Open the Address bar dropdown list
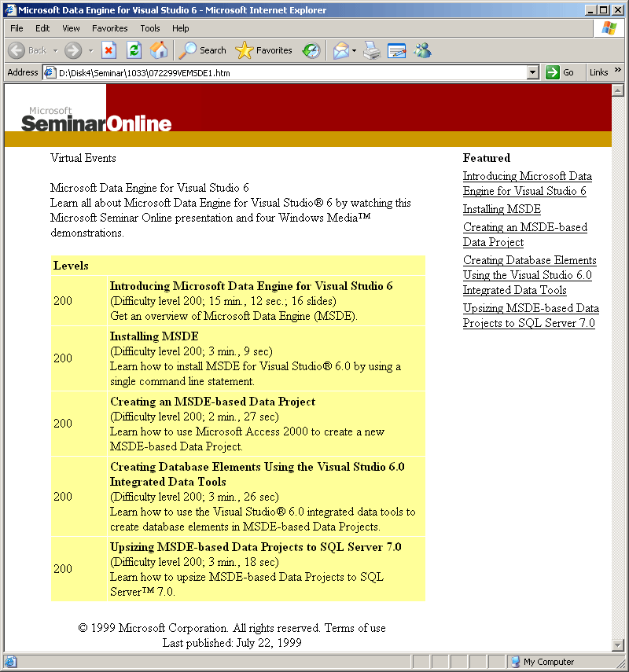Image resolution: width=629 pixels, height=672 pixels. pyautogui.click(x=532, y=72)
